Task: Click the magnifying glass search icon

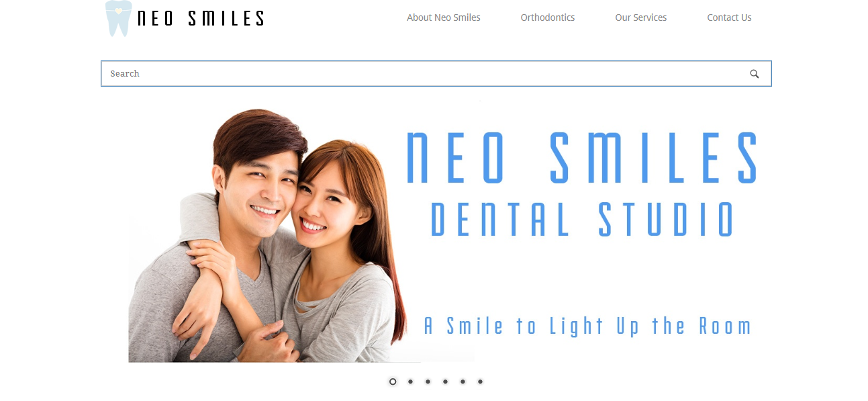Action: tap(755, 74)
